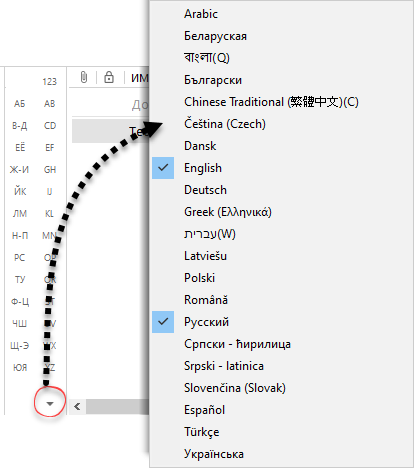Screen dimensions: 414x468
Task: Click the ЙК index button
Action: pyautogui.click(x=20, y=191)
